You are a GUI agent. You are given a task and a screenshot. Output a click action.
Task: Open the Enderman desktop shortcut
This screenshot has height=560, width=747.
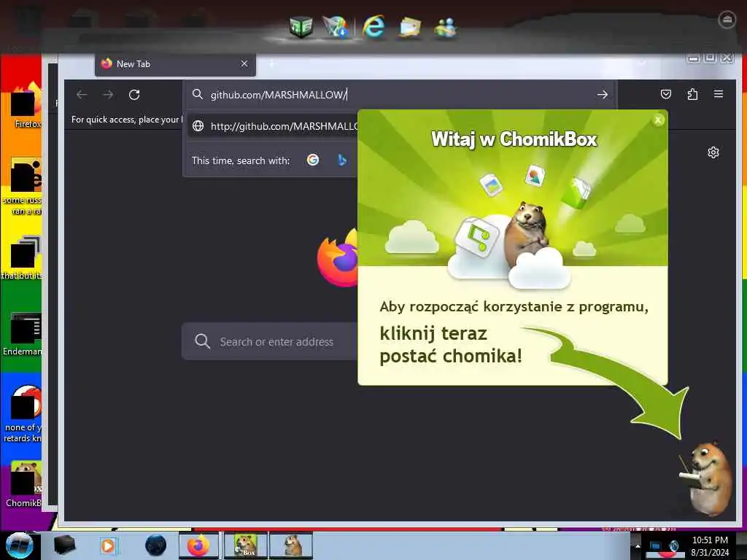(23, 334)
